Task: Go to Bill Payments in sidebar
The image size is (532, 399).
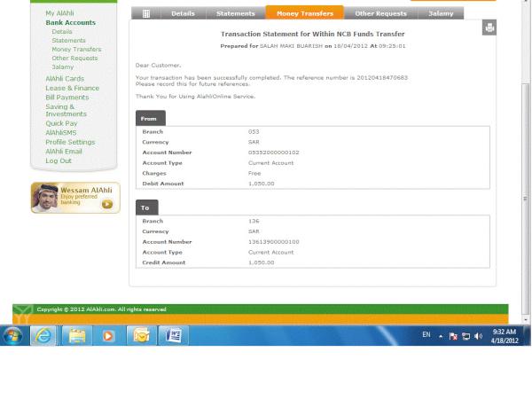Action: coord(66,98)
